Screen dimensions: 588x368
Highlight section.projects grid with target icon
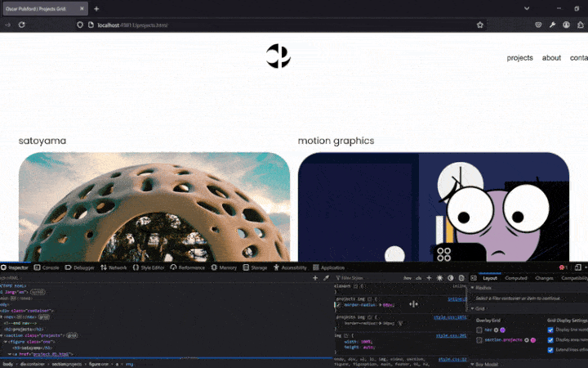(526, 340)
